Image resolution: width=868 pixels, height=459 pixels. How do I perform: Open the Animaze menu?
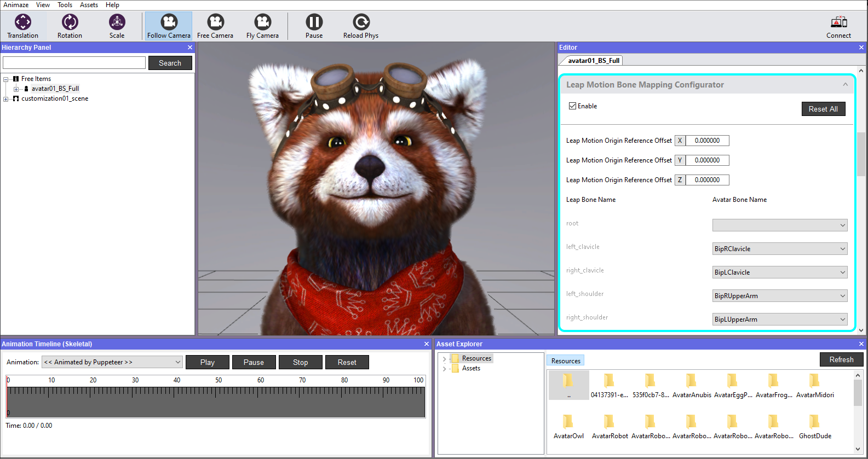coord(16,5)
